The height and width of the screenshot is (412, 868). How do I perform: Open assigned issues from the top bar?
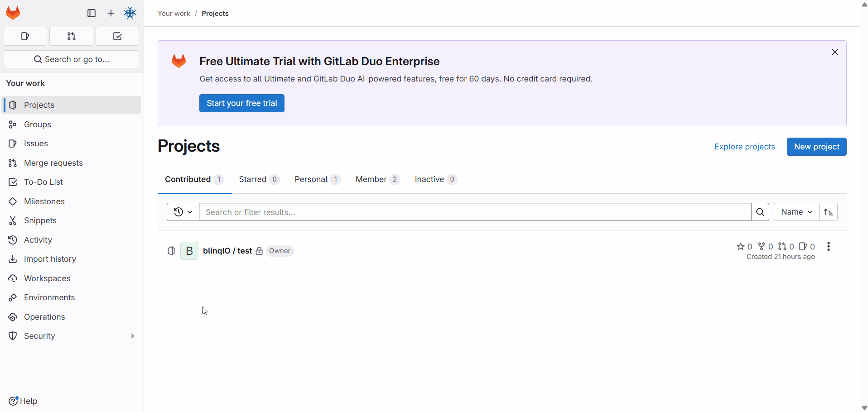click(25, 36)
